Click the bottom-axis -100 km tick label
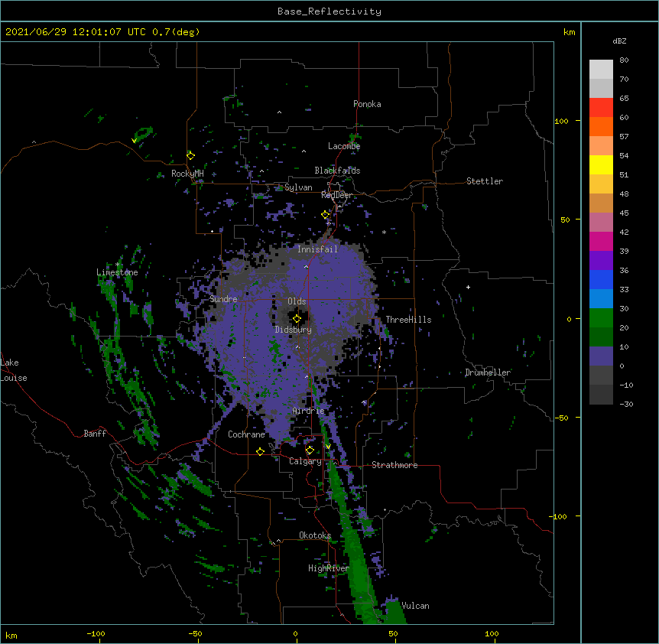 [x=96, y=634]
